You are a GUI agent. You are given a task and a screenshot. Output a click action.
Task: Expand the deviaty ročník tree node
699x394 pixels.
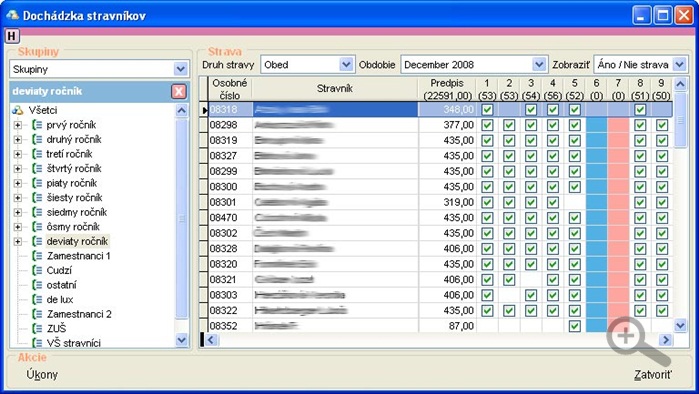click(x=17, y=242)
